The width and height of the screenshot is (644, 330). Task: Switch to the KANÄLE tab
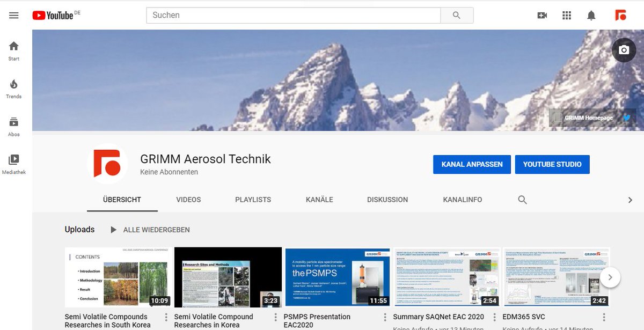point(319,200)
